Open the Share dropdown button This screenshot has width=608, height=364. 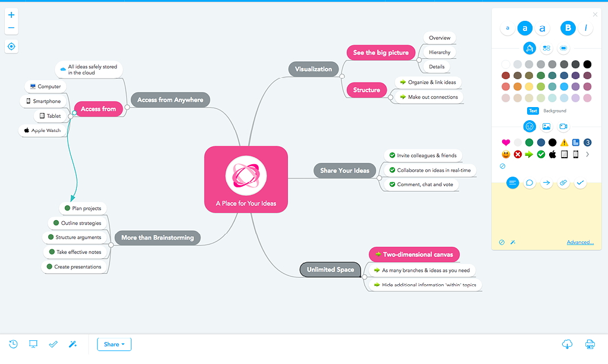click(114, 344)
